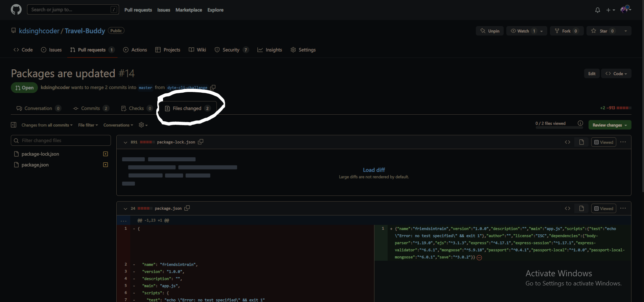The width and height of the screenshot is (644, 302).
Task: Toggle the file tree sidebar icon
Action: tap(14, 125)
